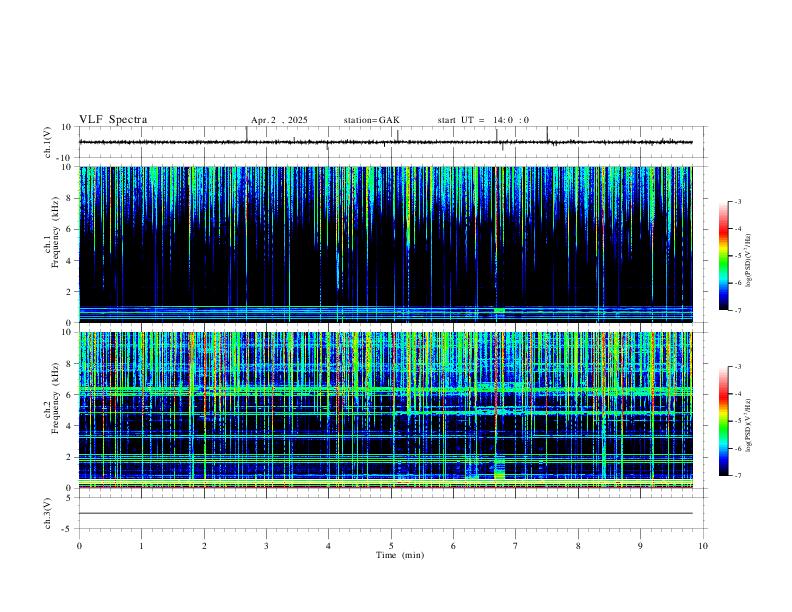Click the lower color bar beside ch.2 spectrogram
This screenshot has width=792, height=612.
(x=723, y=421)
